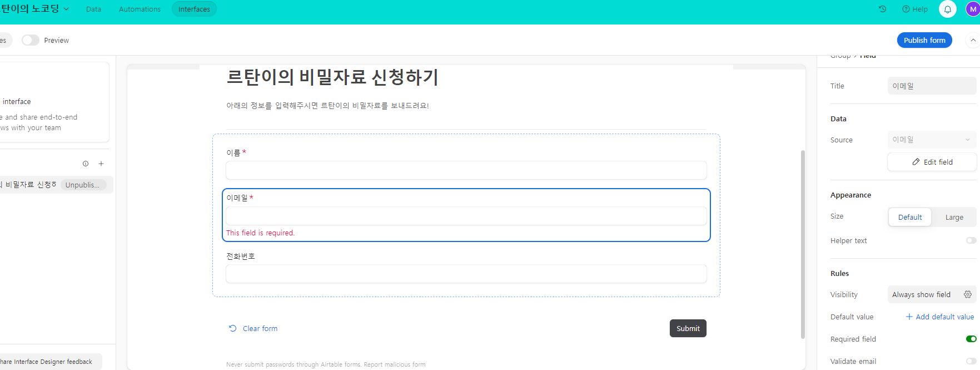Click the form title 르탄이의 비밀자료 신청하기

click(x=332, y=77)
